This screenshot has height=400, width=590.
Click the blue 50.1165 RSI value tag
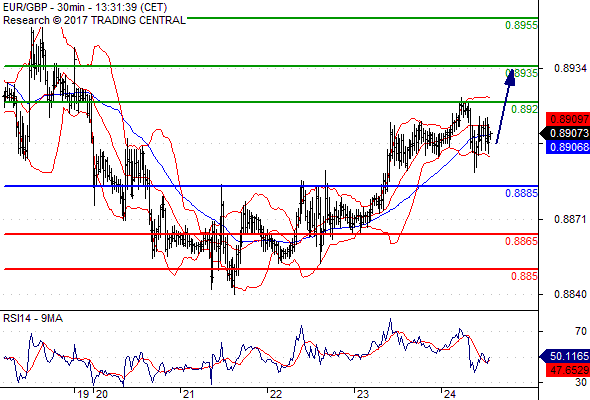[565, 356]
